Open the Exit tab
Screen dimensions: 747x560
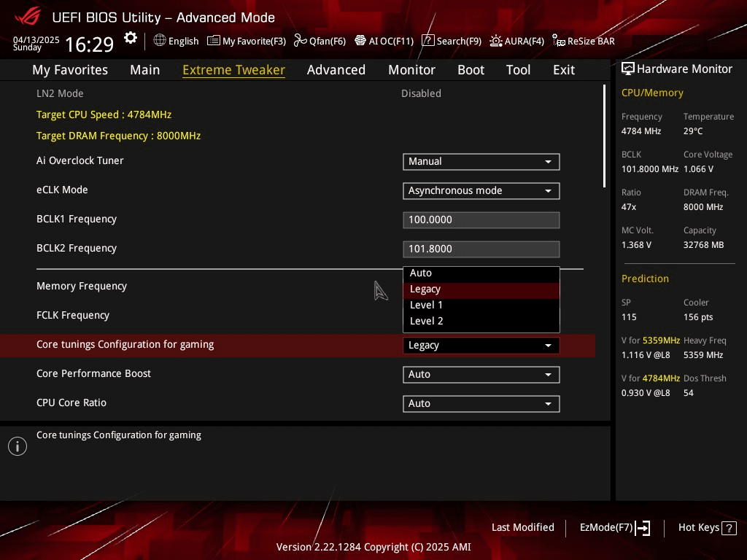[564, 69]
